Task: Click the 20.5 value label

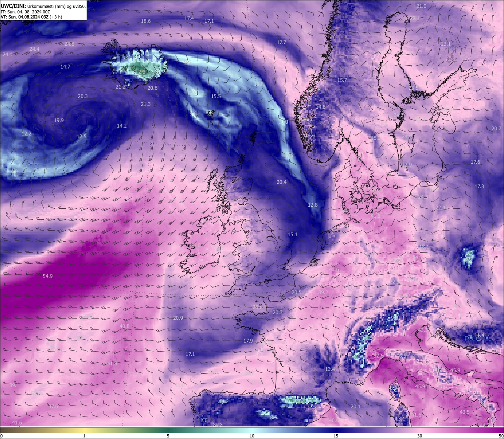Action: [296, 293]
